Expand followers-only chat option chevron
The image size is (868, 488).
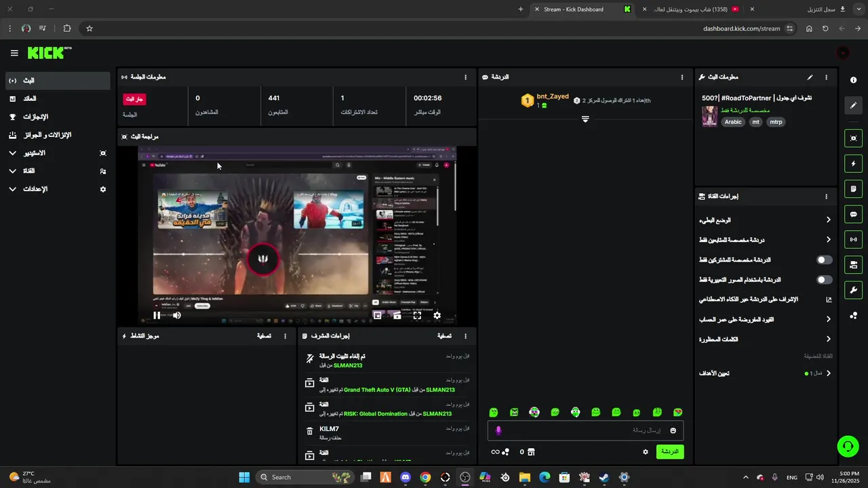(x=828, y=240)
